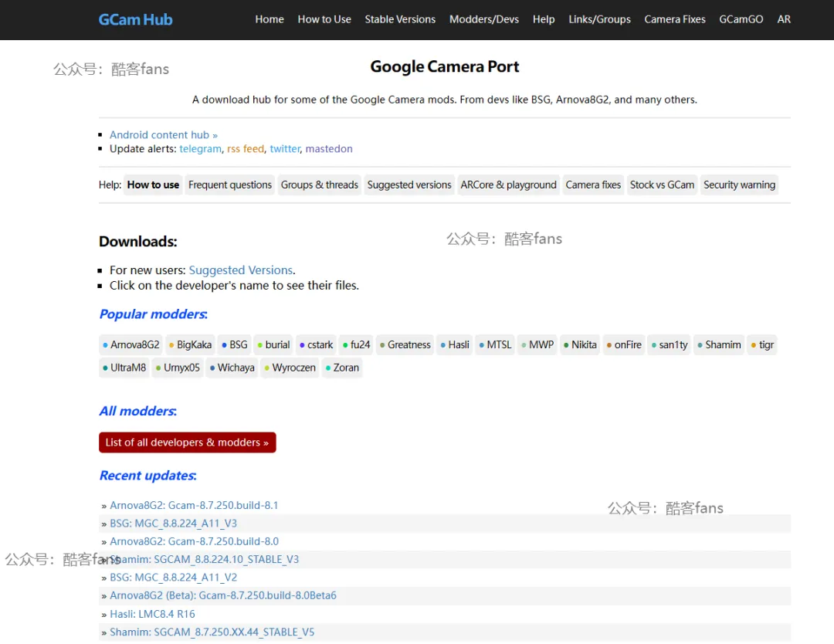Image resolution: width=834 pixels, height=644 pixels.
Task: Open the Modders/Devs menu item
Action: coord(484,19)
